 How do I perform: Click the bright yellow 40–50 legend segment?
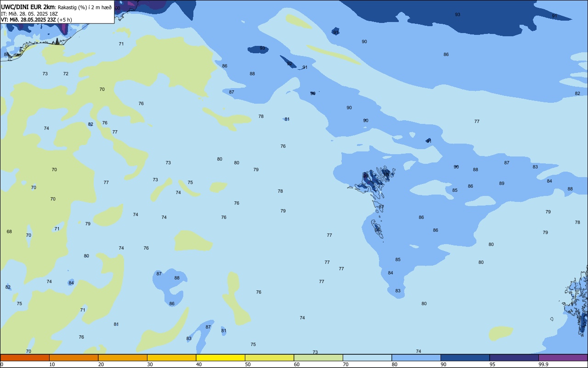pos(220,357)
